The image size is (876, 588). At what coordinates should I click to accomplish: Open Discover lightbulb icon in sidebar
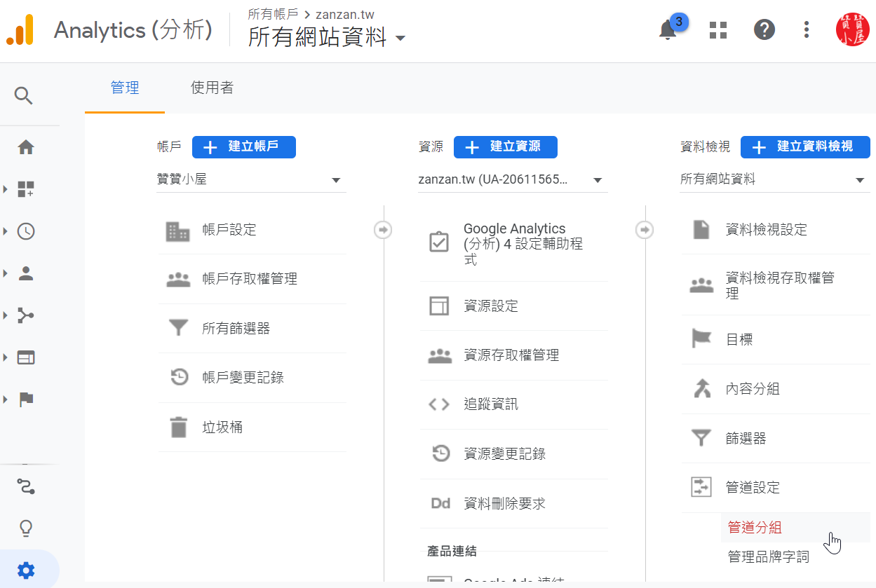(26, 528)
